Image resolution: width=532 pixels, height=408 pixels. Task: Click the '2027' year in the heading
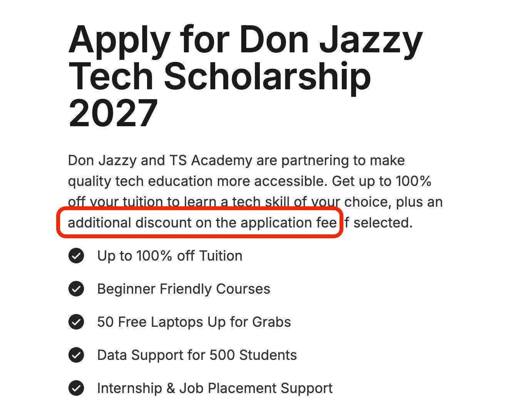point(113,113)
